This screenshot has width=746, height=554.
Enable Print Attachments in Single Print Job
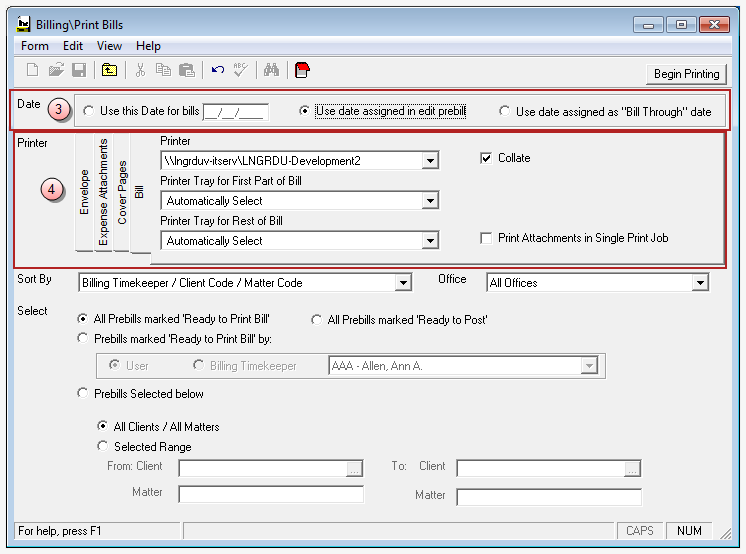pyautogui.click(x=486, y=238)
